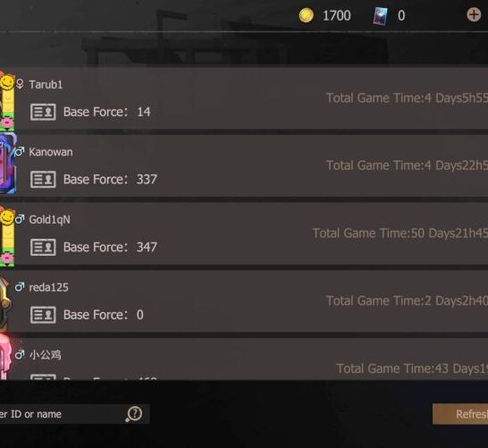Open Tarub1's ID card icon
This screenshot has width=488, height=448.
[43, 112]
